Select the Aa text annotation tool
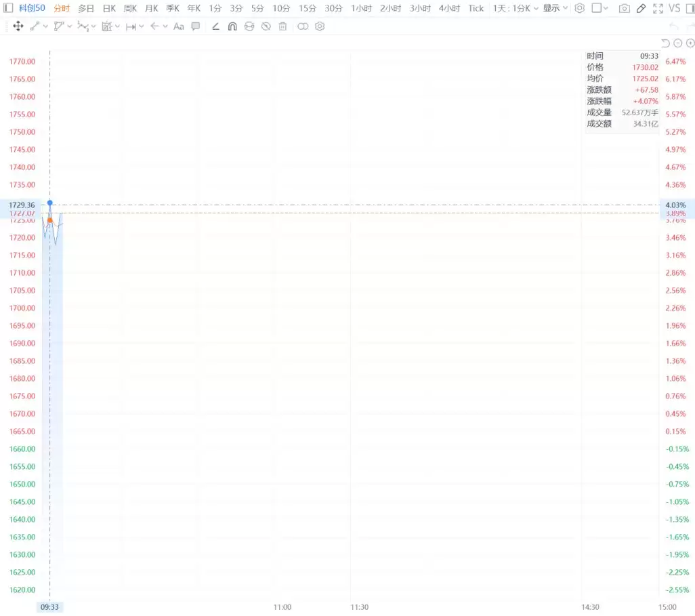695x616 pixels. 179,26
